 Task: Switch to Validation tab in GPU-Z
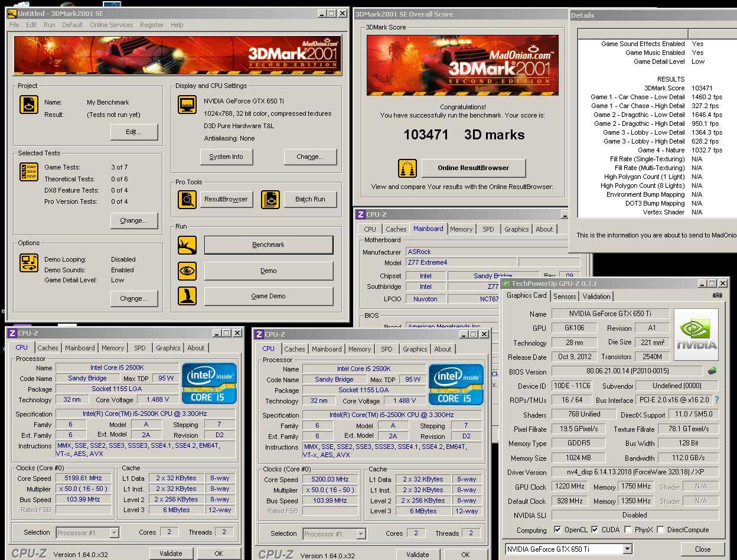[x=596, y=296]
